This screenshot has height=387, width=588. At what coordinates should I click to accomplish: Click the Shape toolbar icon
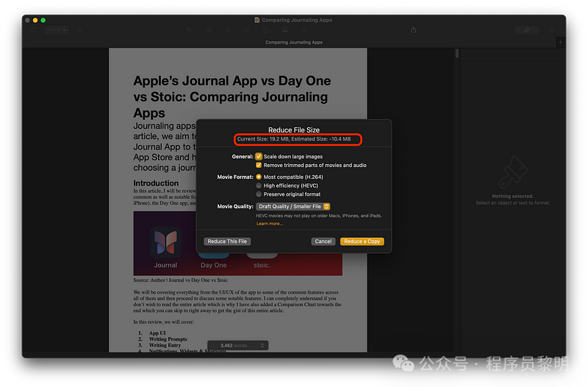[265, 30]
